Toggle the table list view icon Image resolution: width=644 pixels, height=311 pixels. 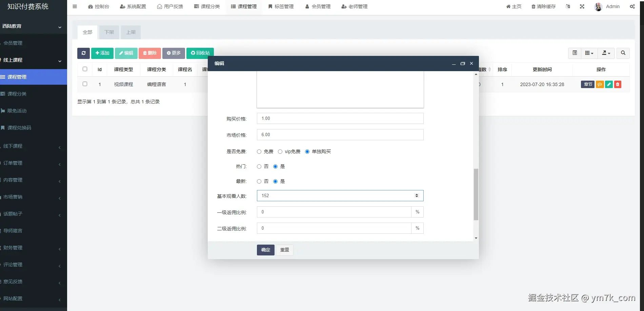[x=575, y=53]
